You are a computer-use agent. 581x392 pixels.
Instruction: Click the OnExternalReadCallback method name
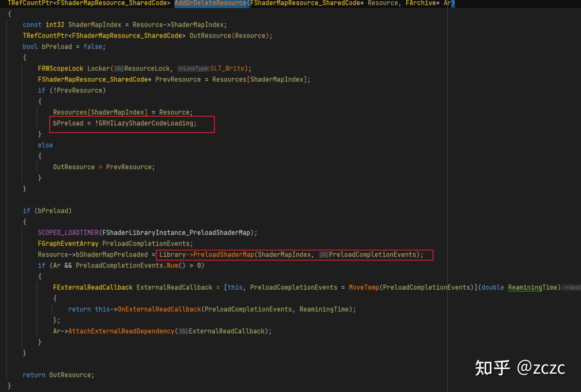[159, 309]
